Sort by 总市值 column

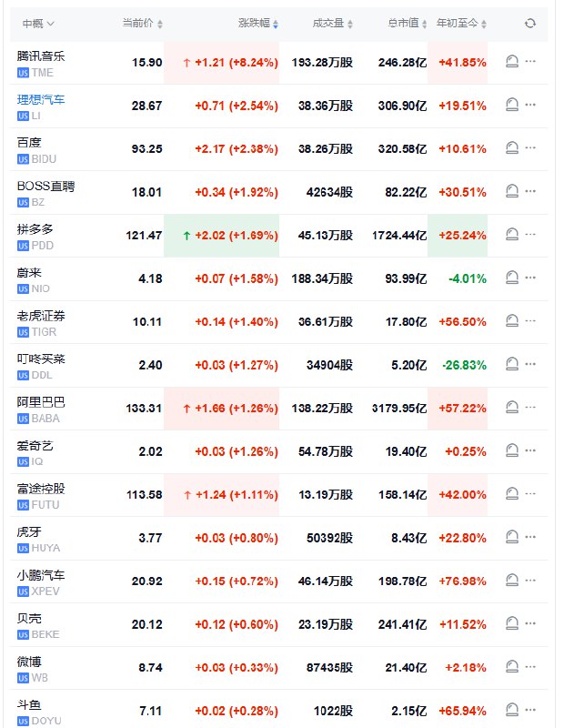coord(407,24)
